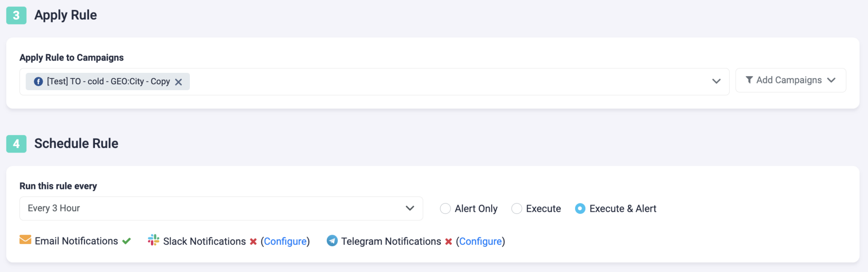868x272 pixels.
Task: Click the Email Notifications envelope icon
Action: (x=25, y=241)
